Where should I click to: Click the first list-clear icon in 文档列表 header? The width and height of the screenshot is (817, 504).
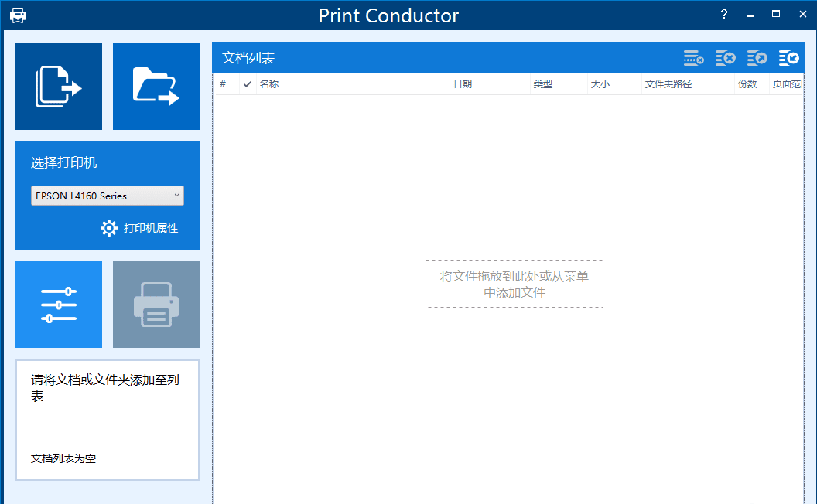(693, 58)
